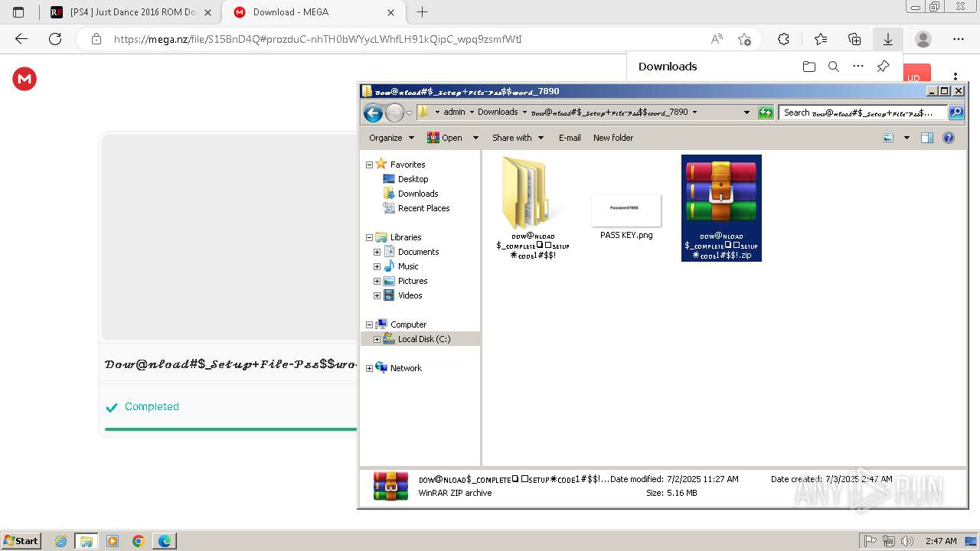Screen dimensions: 980x551
Task: Click volume icon in system tray
Action: pyautogui.click(x=908, y=541)
